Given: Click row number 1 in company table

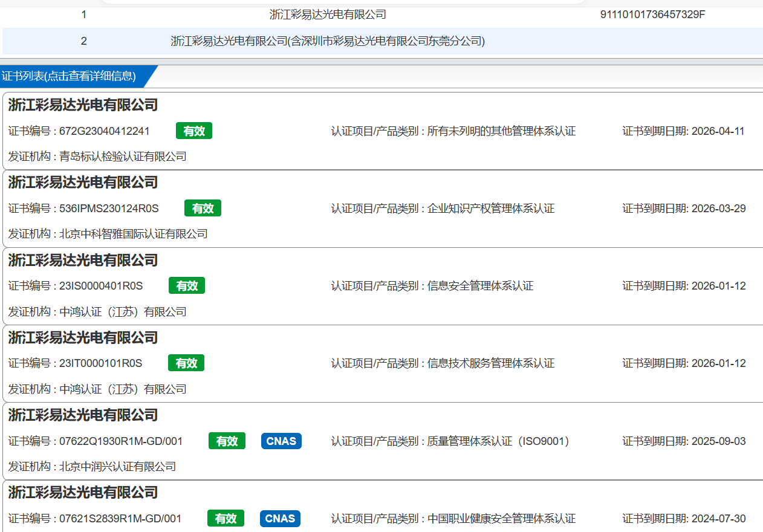Looking at the screenshot, I should (83, 15).
